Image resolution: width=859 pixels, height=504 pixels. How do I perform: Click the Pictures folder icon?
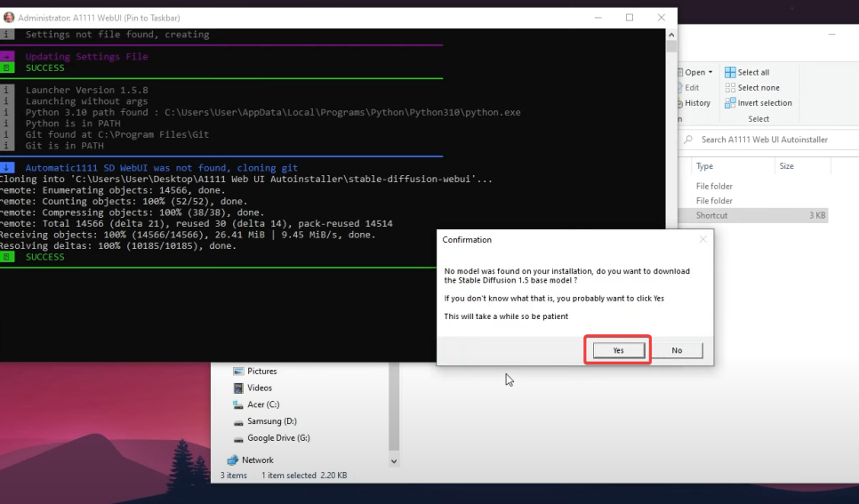[x=238, y=372]
